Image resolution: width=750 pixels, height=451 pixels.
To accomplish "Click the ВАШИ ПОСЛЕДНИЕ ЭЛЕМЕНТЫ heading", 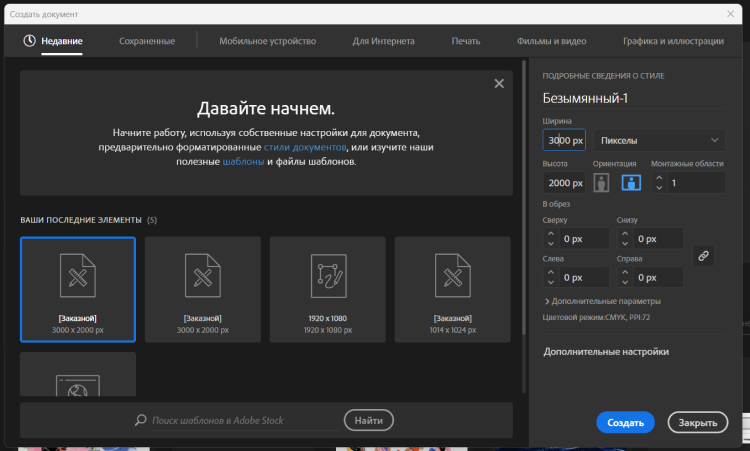I will [x=81, y=220].
